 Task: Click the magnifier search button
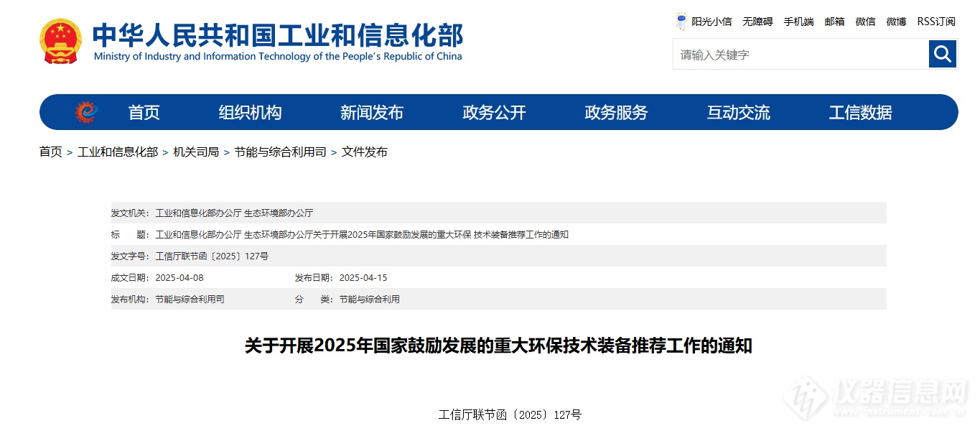[x=943, y=54]
